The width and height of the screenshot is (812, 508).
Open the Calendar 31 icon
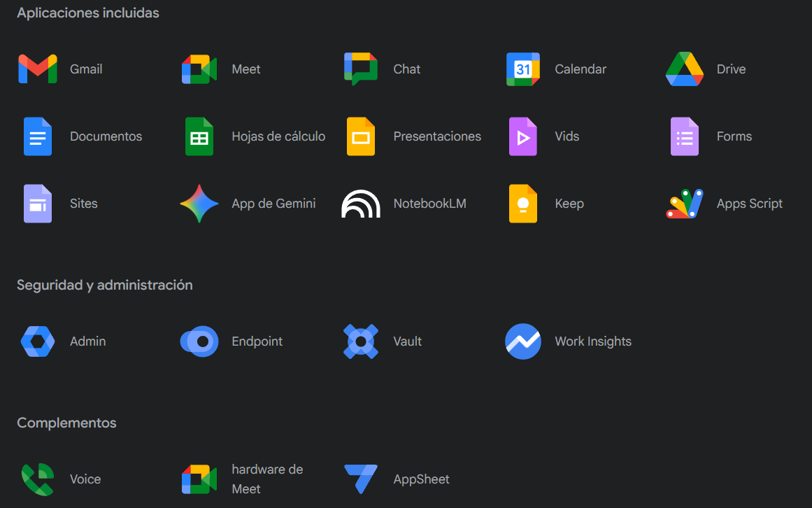[x=522, y=69]
